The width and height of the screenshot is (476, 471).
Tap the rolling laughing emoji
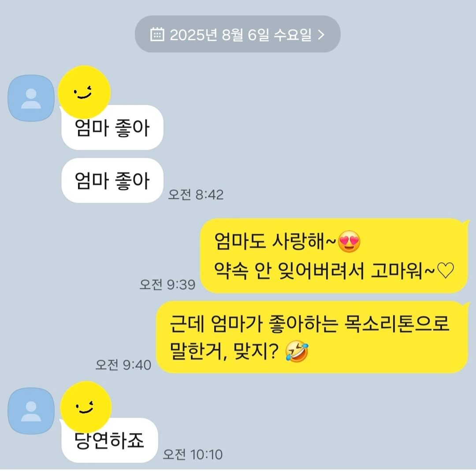coord(297,351)
